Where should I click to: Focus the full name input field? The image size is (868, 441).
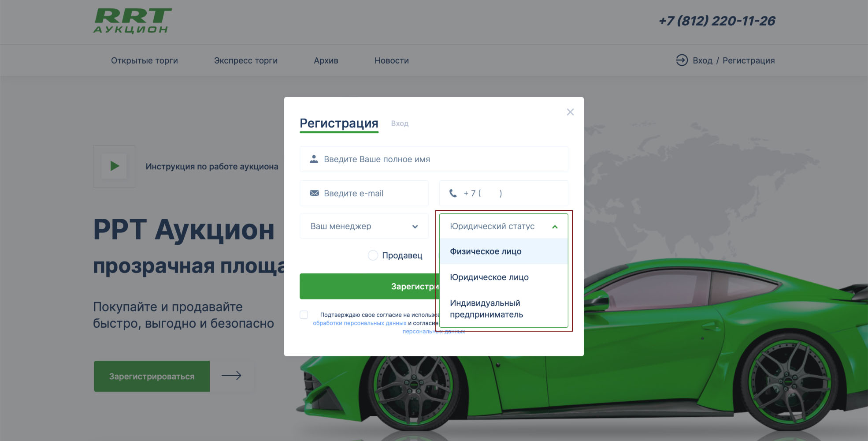coord(434,159)
